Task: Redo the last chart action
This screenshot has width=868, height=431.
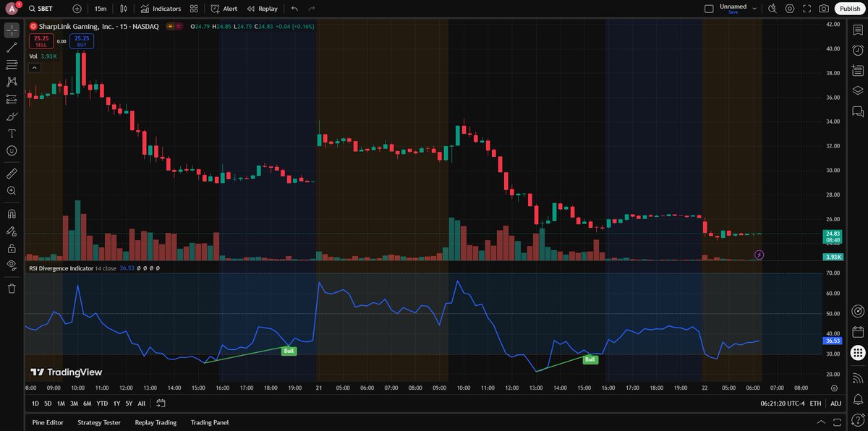Action: (x=312, y=9)
